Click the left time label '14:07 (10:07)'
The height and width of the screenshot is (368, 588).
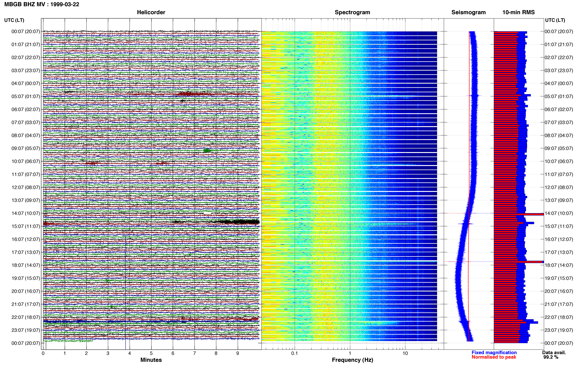[x=26, y=213]
